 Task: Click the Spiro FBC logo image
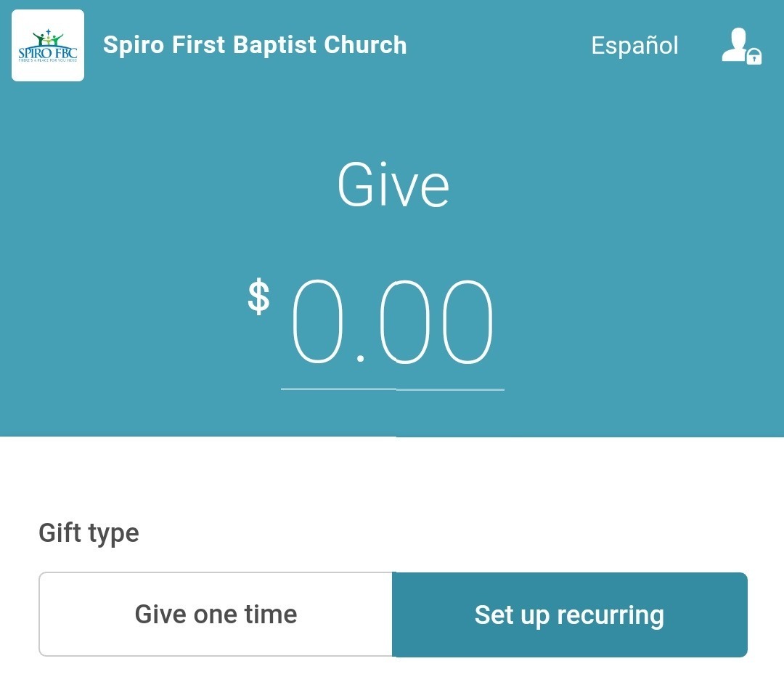[x=48, y=46]
